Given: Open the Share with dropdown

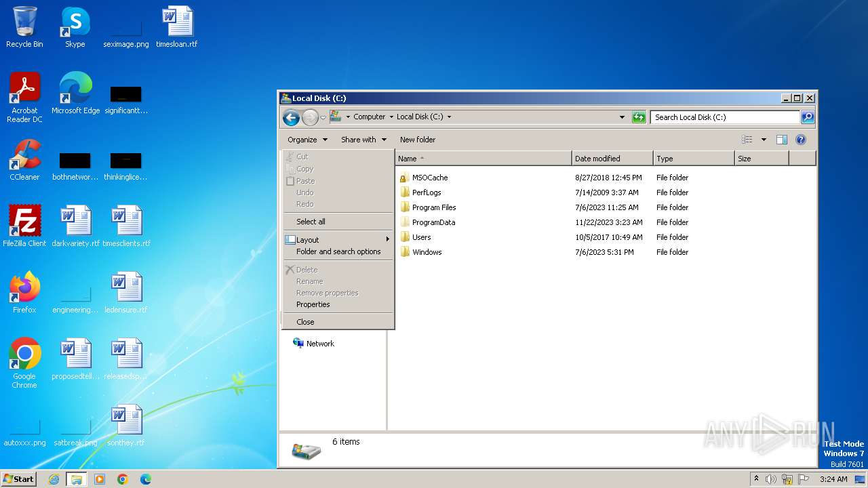Looking at the screenshot, I should [x=363, y=140].
